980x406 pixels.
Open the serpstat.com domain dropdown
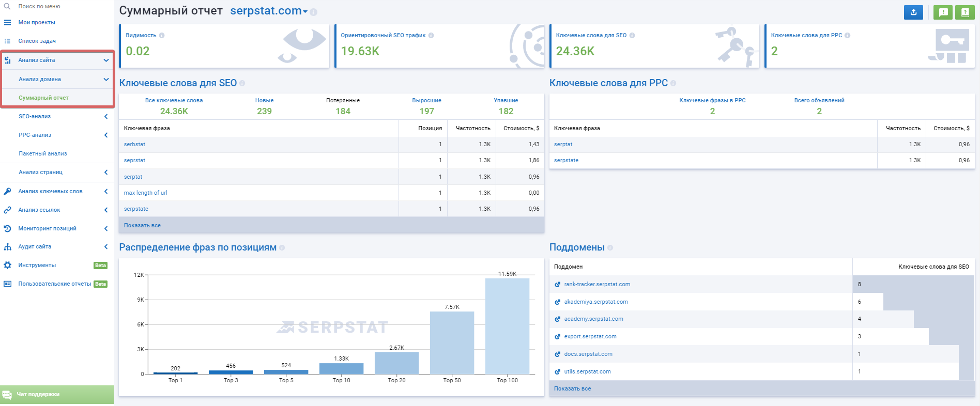tap(269, 11)
